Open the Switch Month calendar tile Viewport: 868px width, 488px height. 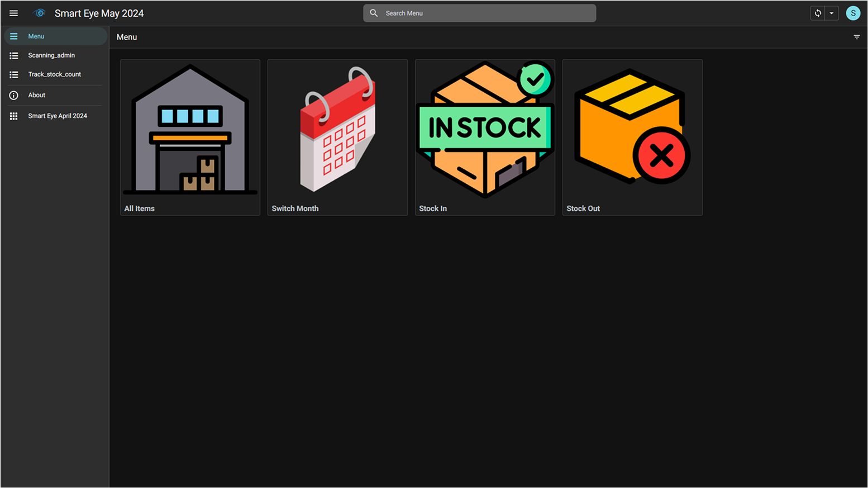tap(337, 137)
